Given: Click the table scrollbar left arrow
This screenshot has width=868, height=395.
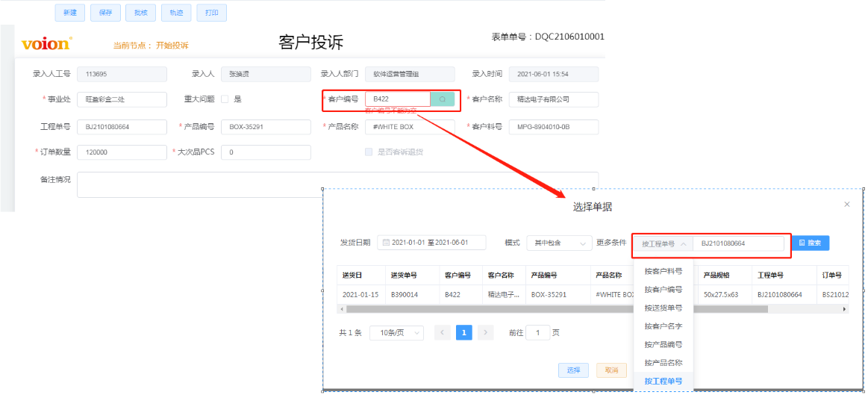Looking at the screenshot, I should pyautogui.click(x=342, y=309).
